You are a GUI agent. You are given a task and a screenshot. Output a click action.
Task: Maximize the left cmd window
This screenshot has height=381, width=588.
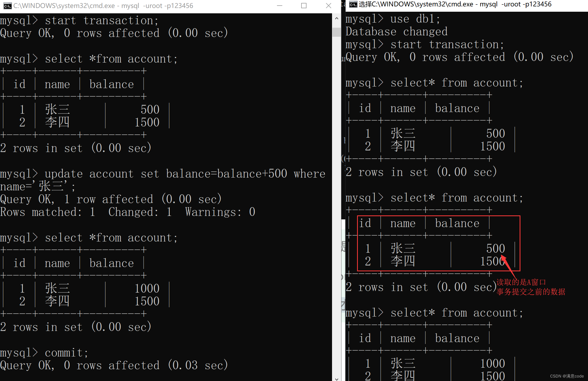pyautogui.click(x=304, y=6)
